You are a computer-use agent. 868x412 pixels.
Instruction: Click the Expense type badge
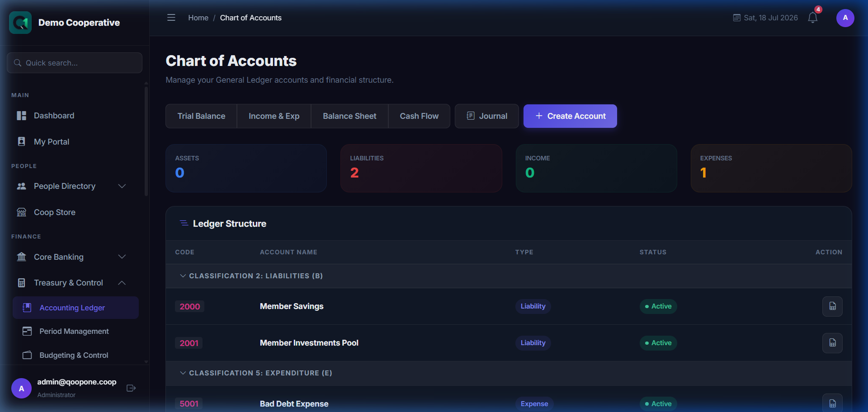coord(534,404)
